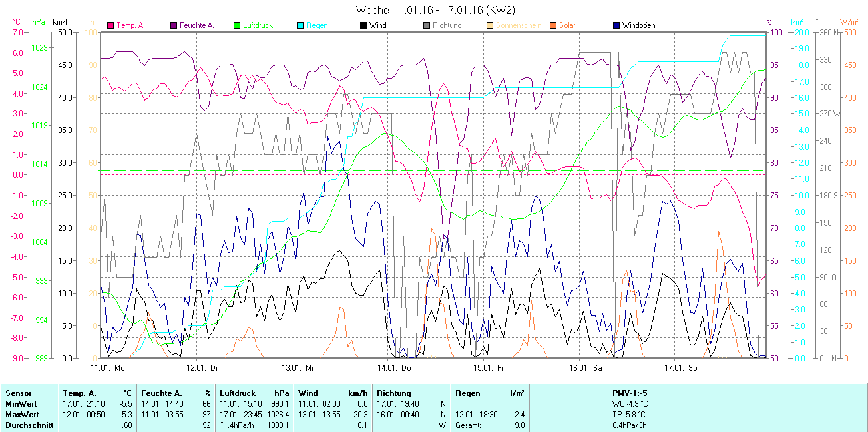
Task: Click the '13.01. Mi' date label on x-axis
Action: click(x=299, y=367)
